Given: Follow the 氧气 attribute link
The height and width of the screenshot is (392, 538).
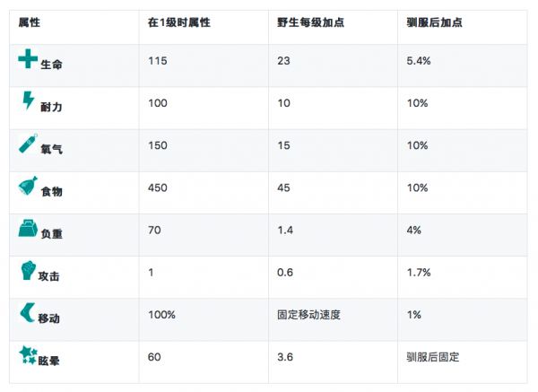Looking at the screenshot, I should (x=51, y=150).
